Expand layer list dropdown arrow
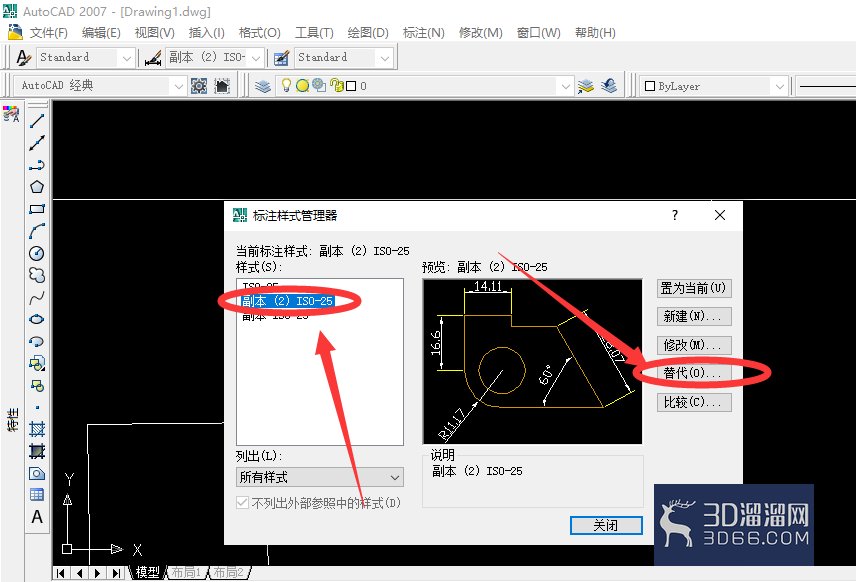 [565, 86]
